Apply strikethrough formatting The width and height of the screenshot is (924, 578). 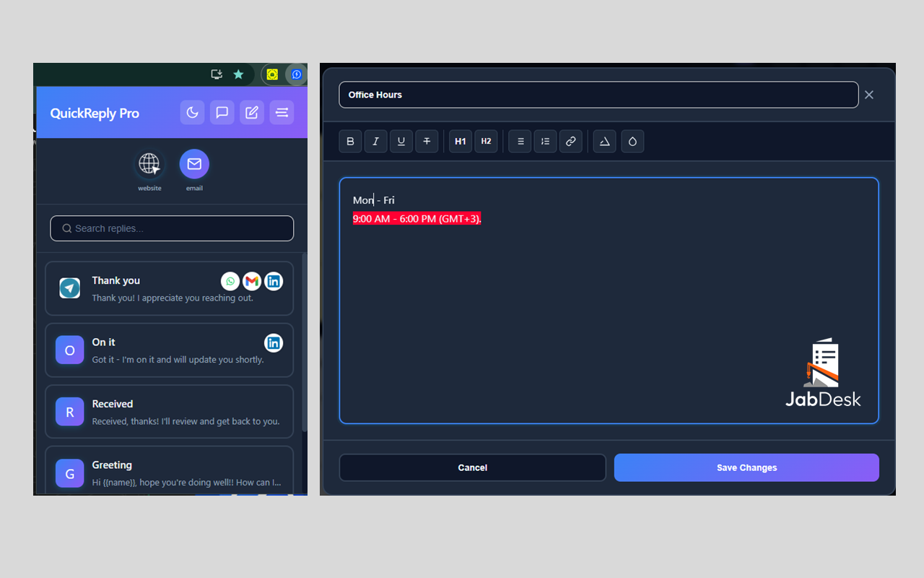pos(427,141)
